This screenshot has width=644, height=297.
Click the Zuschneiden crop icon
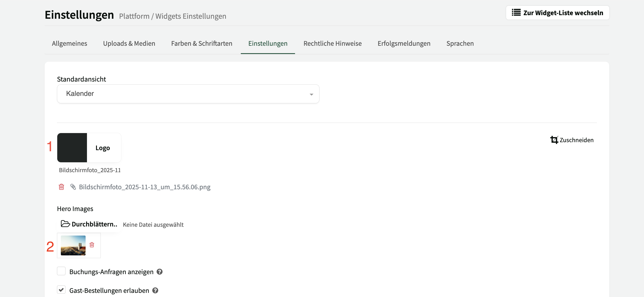[554, 140]
